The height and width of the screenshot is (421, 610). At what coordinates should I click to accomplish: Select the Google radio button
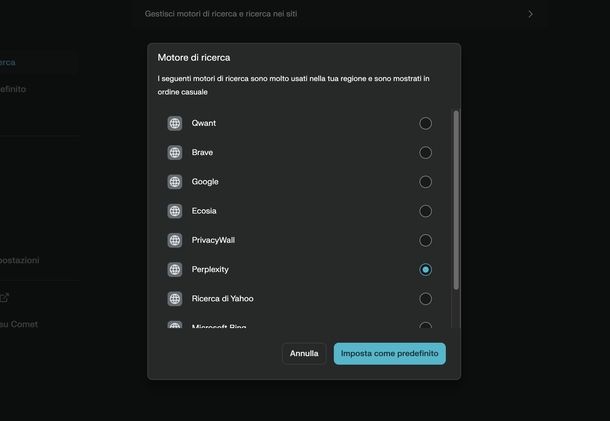click(x=426, y=182)
